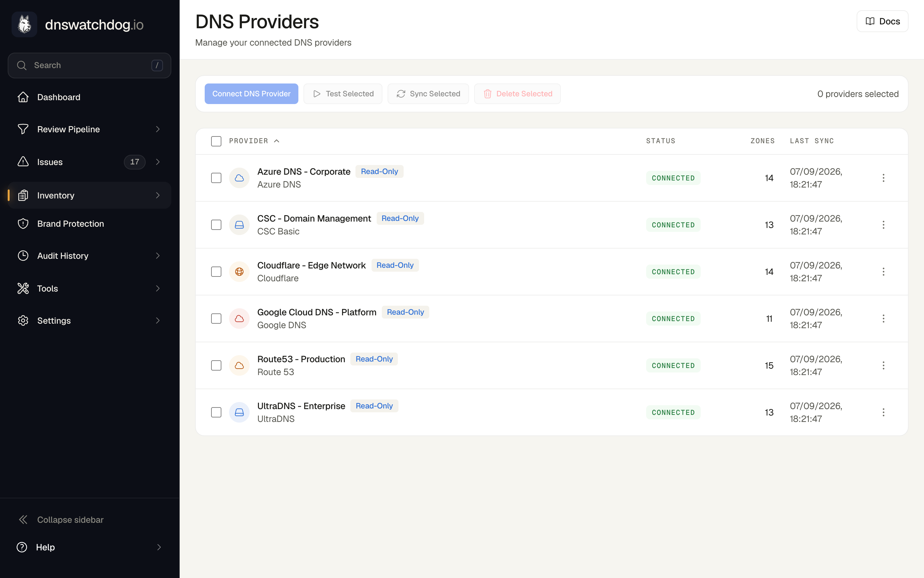The width and height of the screenshot is (924, 578).
Task: Click the Brand Protection shield icon
Action: point(23,223)
